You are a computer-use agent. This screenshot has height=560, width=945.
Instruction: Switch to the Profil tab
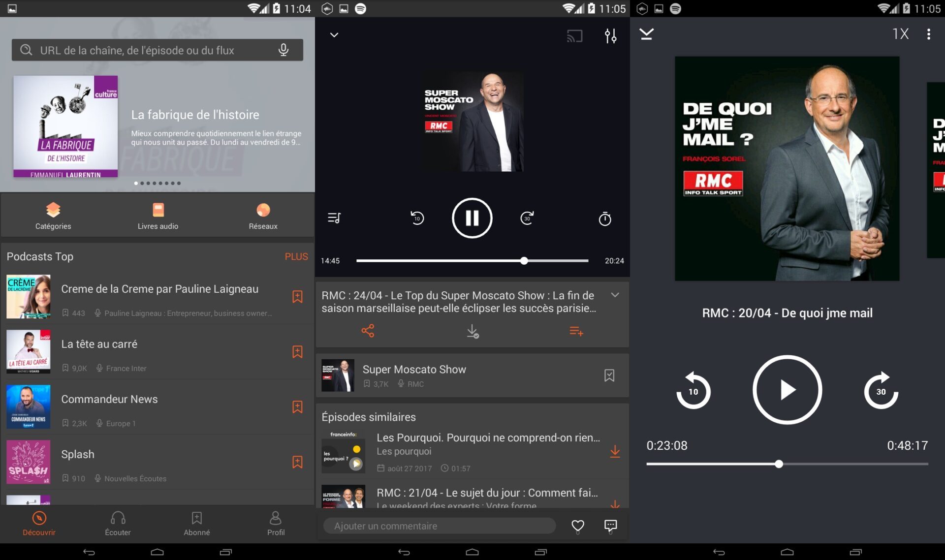point(276,524)
